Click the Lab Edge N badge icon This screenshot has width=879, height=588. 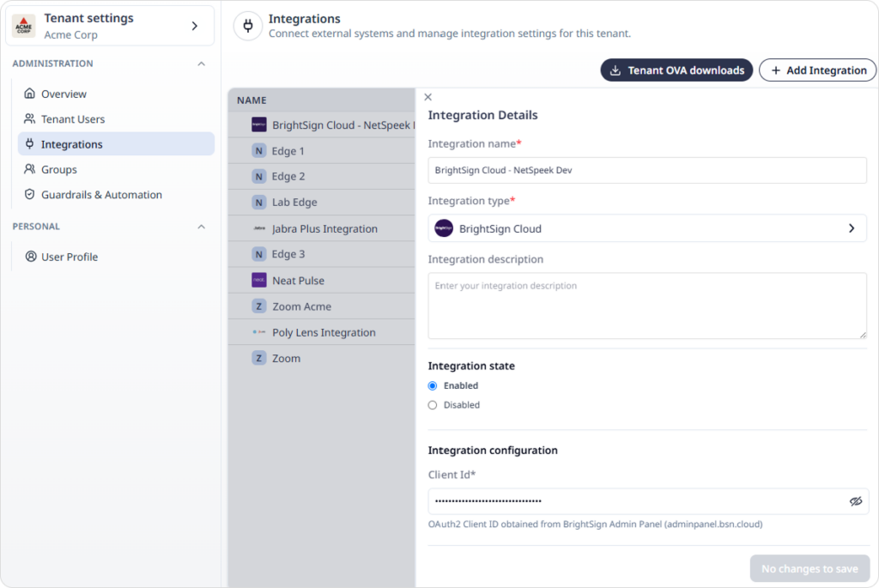[259, 203]
